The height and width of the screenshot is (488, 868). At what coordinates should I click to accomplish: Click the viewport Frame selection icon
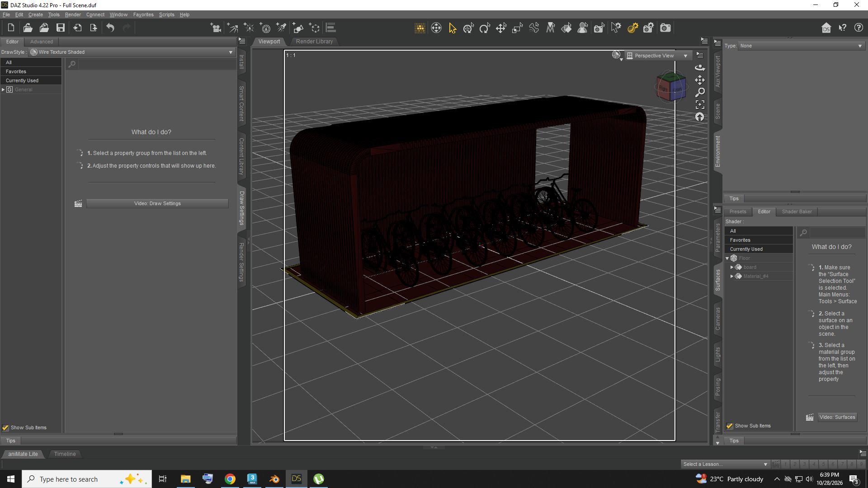pyautogui.click(x=700, y=105)
